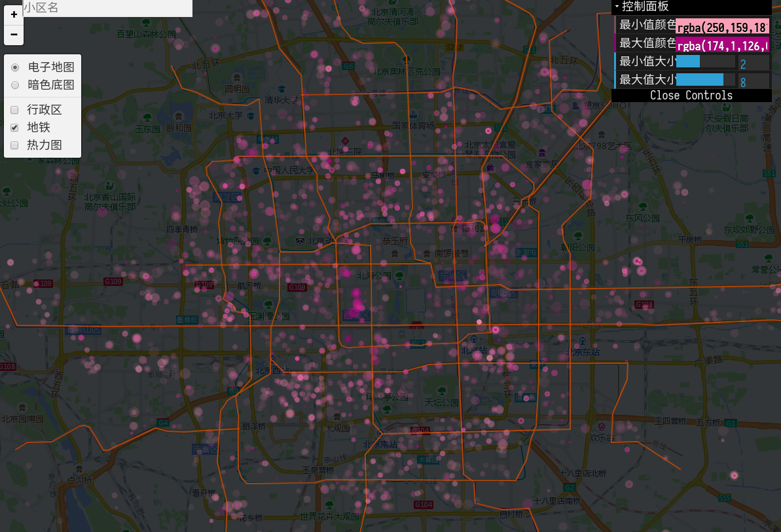Click the 世界花卉大观园 map label

(329, 516)
